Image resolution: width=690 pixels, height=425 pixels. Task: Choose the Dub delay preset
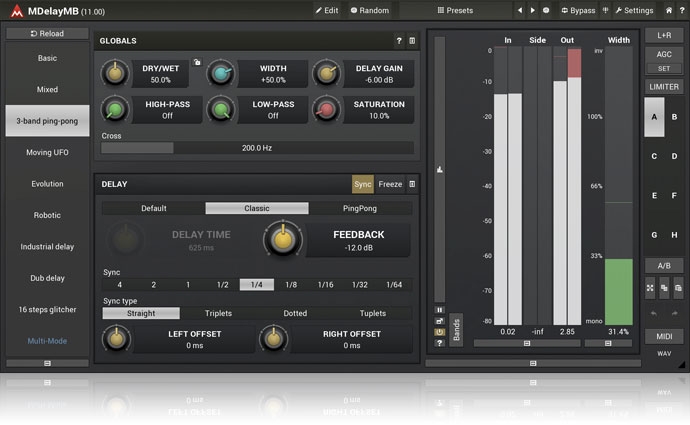tap(47, 278)
